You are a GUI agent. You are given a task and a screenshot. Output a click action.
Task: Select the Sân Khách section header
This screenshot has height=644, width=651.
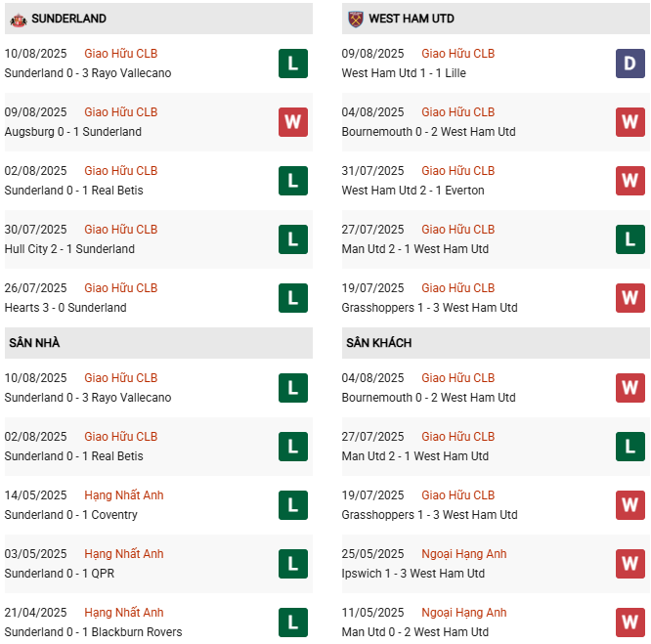coord(378,343)
